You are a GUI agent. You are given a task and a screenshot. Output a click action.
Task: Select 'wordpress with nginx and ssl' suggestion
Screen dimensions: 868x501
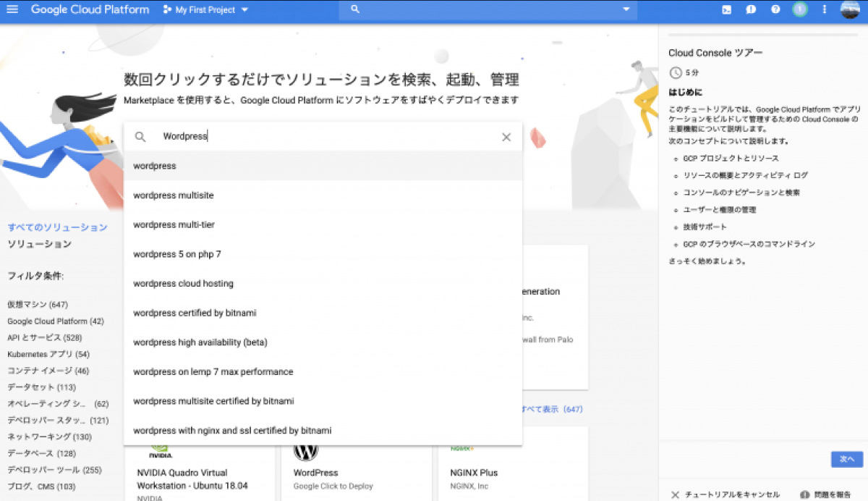point(323,430)
